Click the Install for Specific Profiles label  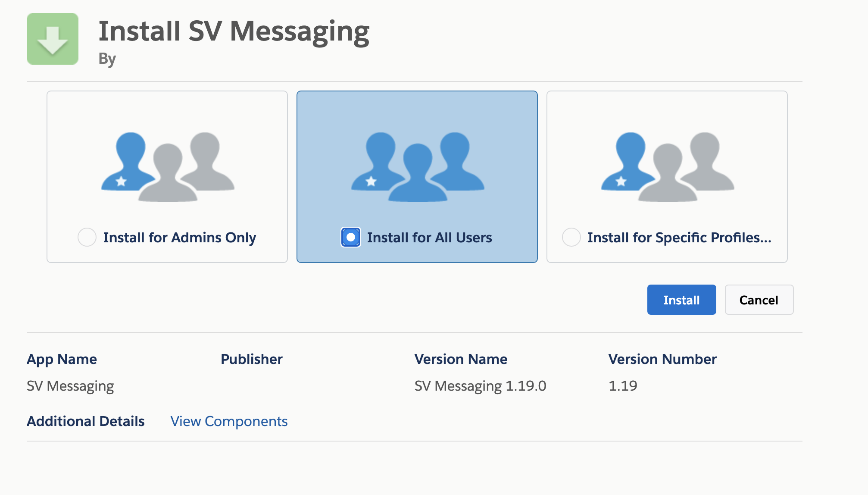pos(680,238)
